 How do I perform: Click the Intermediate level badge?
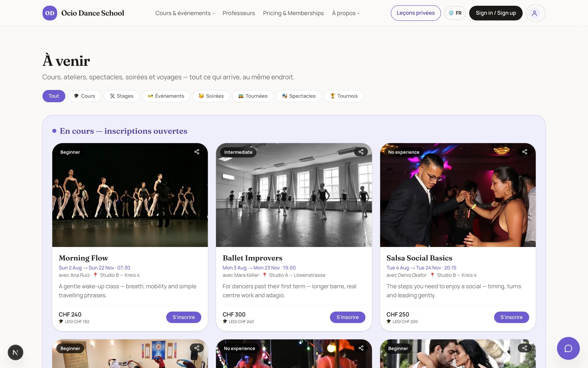[x=238, y=152]
